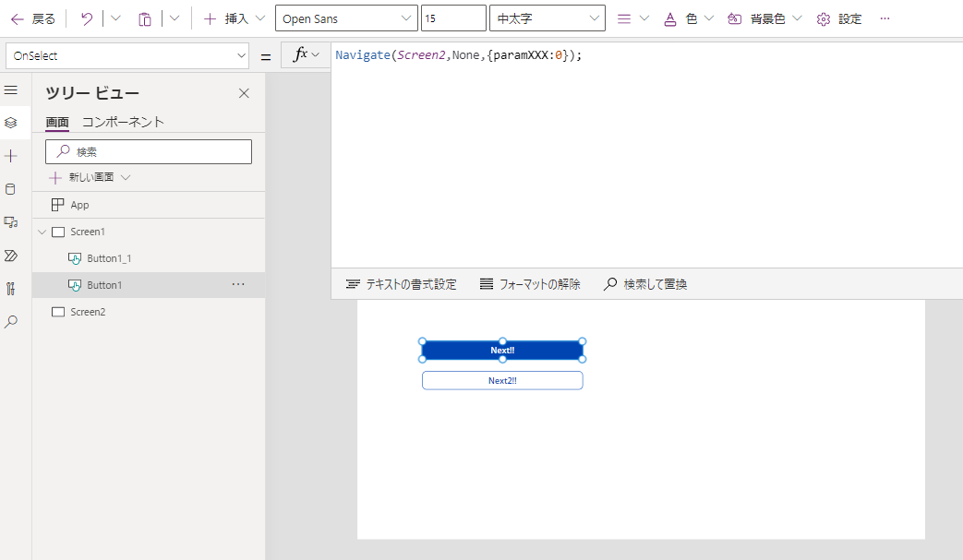
Task: Open the OnSelect property dropdown
Action: pyautogui.click(x=126, y=56)
